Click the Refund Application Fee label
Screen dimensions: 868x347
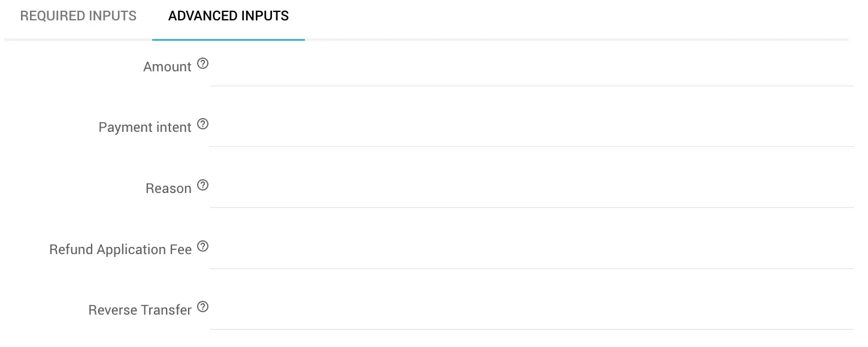(x=120, y=250)
